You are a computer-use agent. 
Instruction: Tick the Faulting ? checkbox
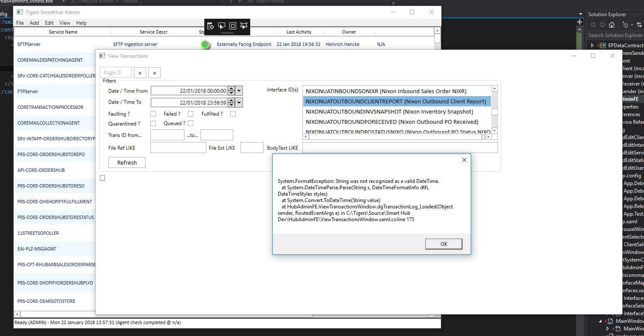153,114
